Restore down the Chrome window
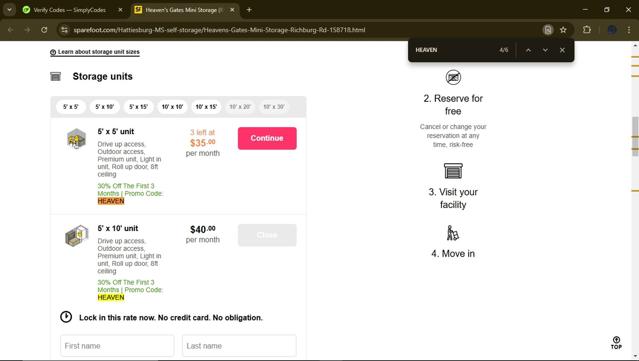The width and height of the screenshot is (639, 361). click(x=607, y=10)
